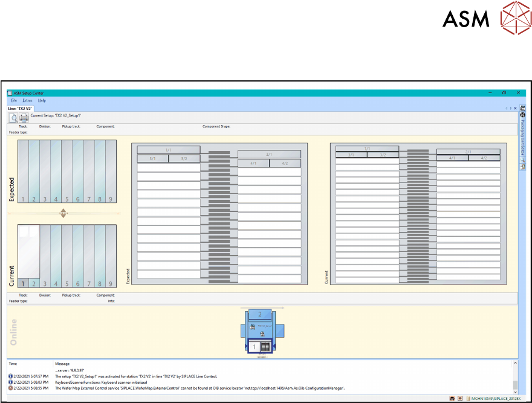This screenshot has width=532, height=403.
Task: Click the print preview magnifier icon
Action: [x=13, y=118]
